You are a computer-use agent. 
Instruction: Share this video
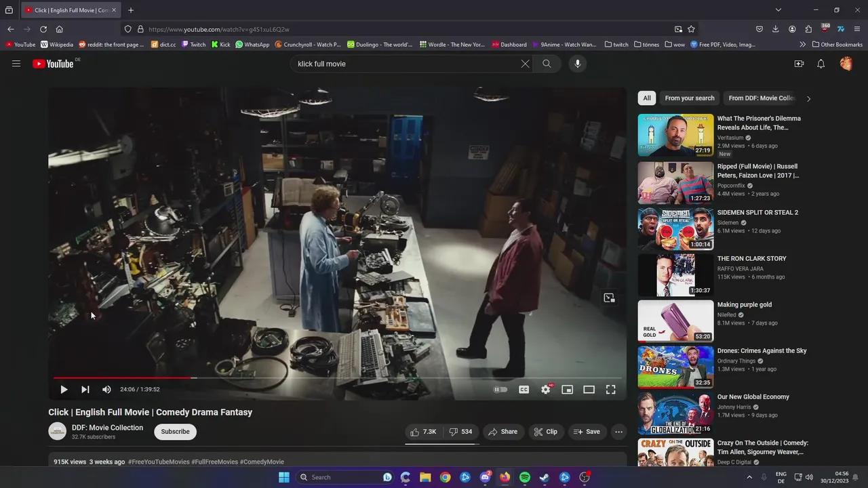click(502, 432)
